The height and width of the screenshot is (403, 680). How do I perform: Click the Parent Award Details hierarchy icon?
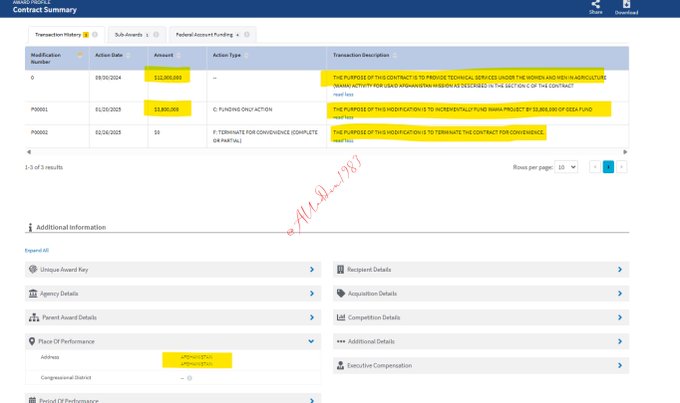(33, 317)
